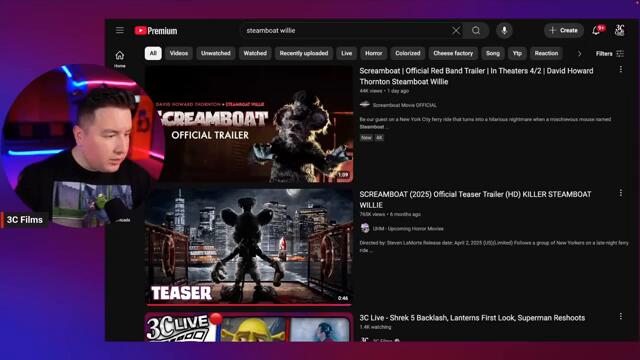
Task: Open 3C Live Shrek 5 Backlash title
Action: coord(472,318)
